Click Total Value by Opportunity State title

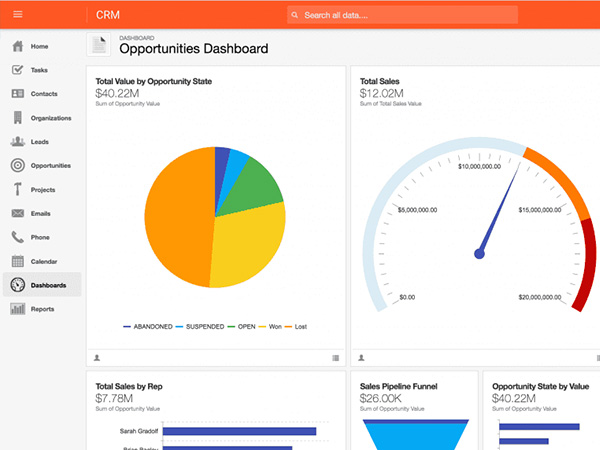tap(153, 81)
